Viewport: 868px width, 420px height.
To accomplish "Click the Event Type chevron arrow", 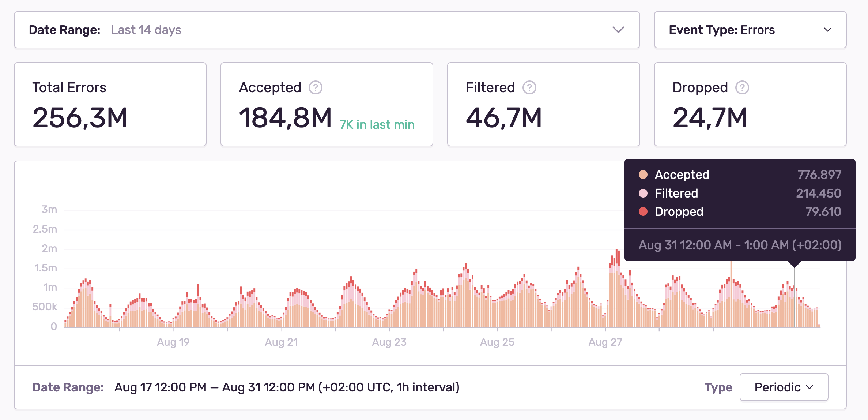I will tap(828, 30).
